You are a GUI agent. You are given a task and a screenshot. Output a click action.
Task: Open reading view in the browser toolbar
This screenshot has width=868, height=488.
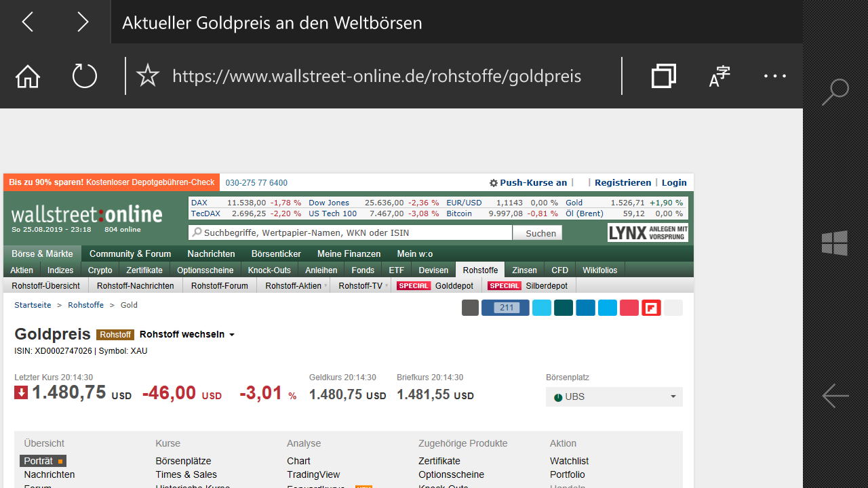[x=719, y=76]
